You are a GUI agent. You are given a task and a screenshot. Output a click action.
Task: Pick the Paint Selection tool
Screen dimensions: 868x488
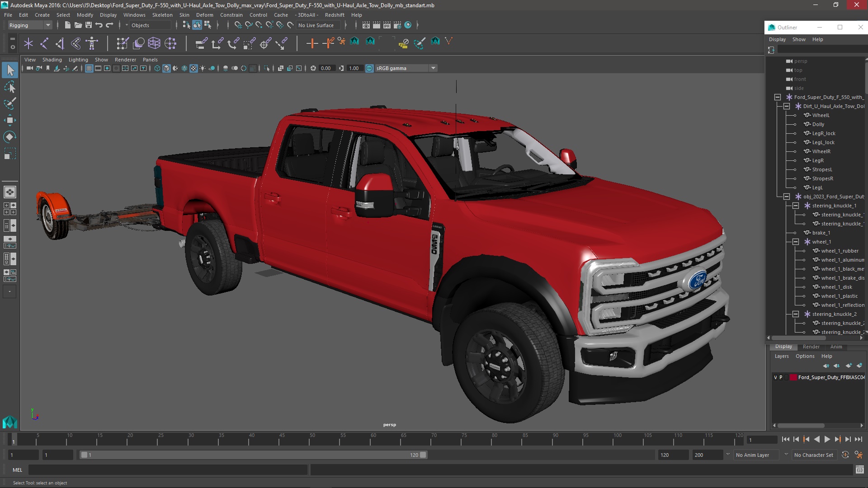click(x=10, y=103)
